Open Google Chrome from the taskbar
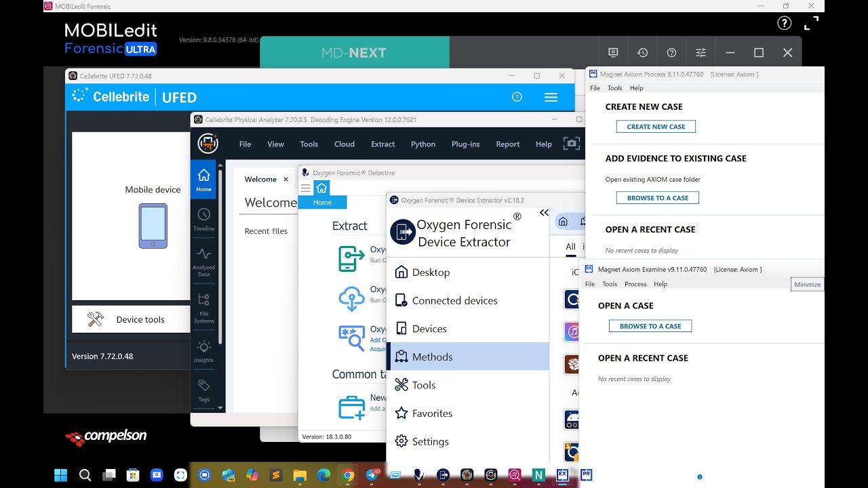 [348, 475]
